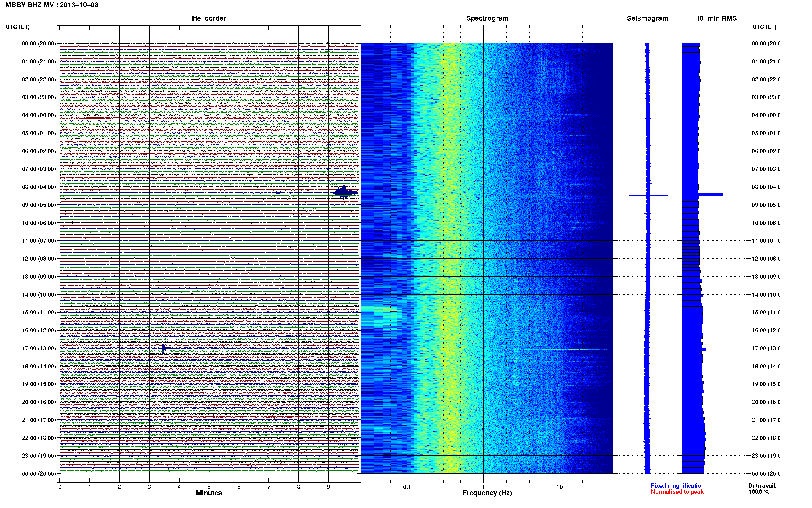This screenshot has height=508, width=812.
Task: Select the Seismogram panel heading
Action: point(647,19)
